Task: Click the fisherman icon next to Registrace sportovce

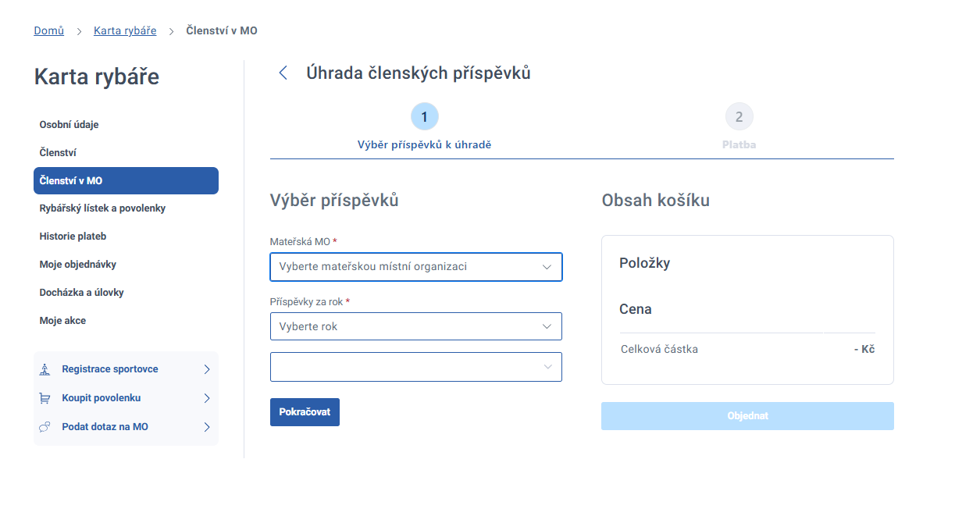Action: [x=45, y=369]
